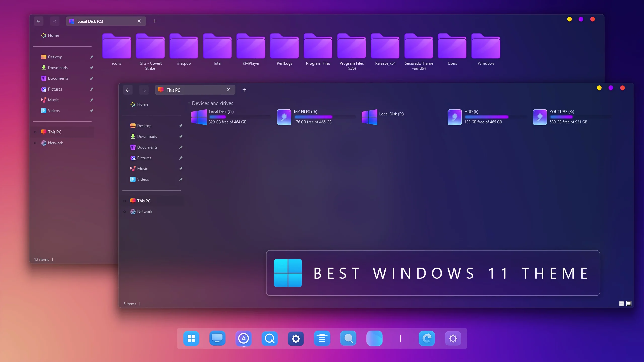Open Desktop in Local Disk (C:) window sidebar

[52, 57]
